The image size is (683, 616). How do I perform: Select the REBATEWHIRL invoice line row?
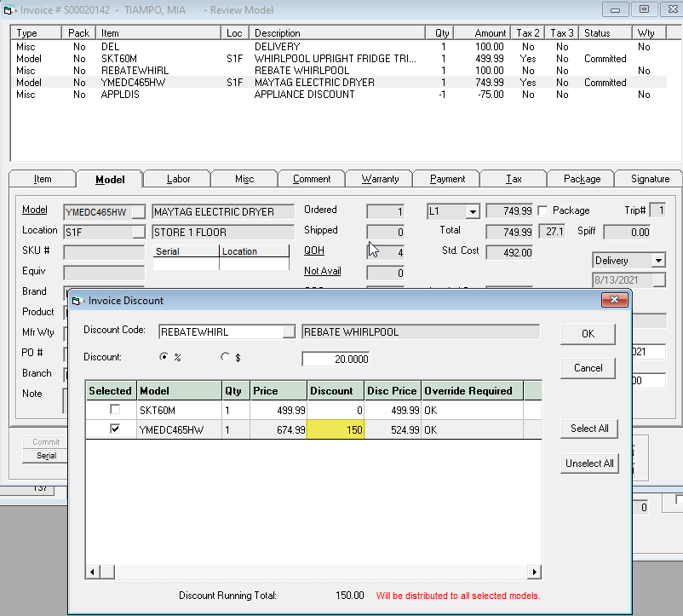tap(339, 71)
